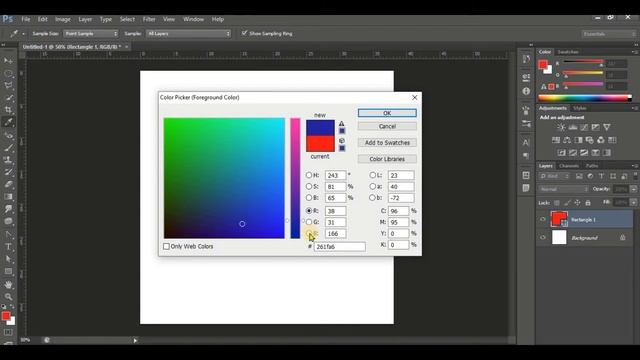Select the Lab a radio button

coord(372,187)
